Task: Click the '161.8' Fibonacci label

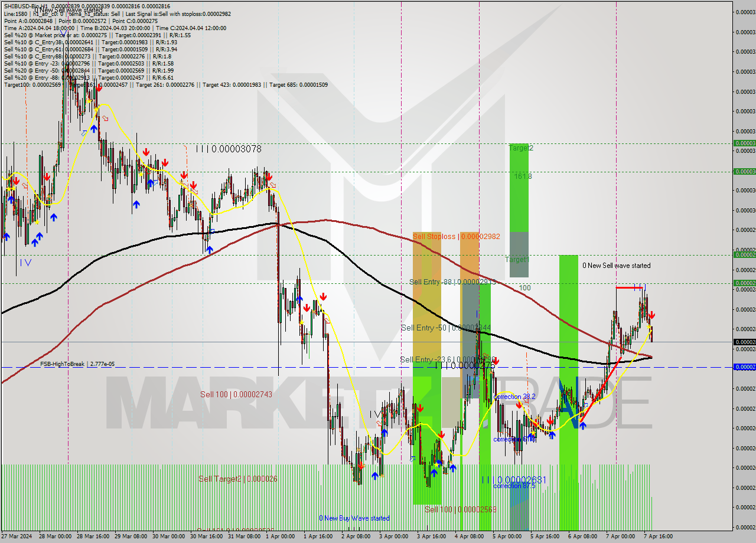Action: pos(523,176)
